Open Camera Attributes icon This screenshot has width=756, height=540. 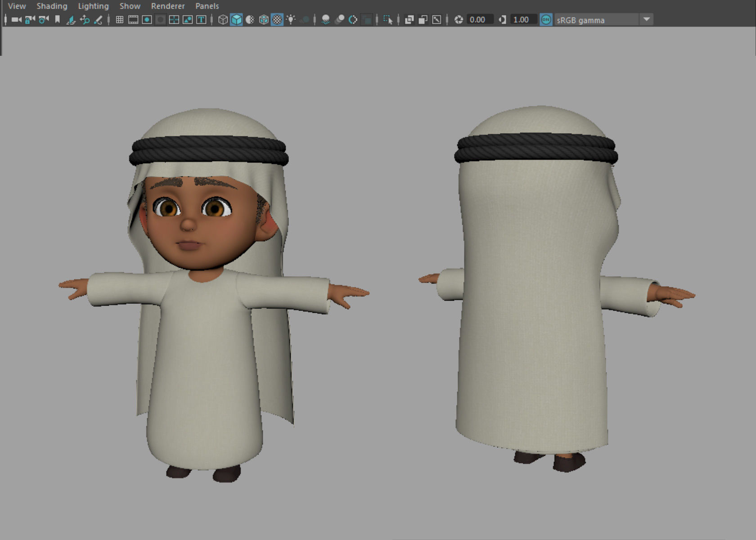43,19
